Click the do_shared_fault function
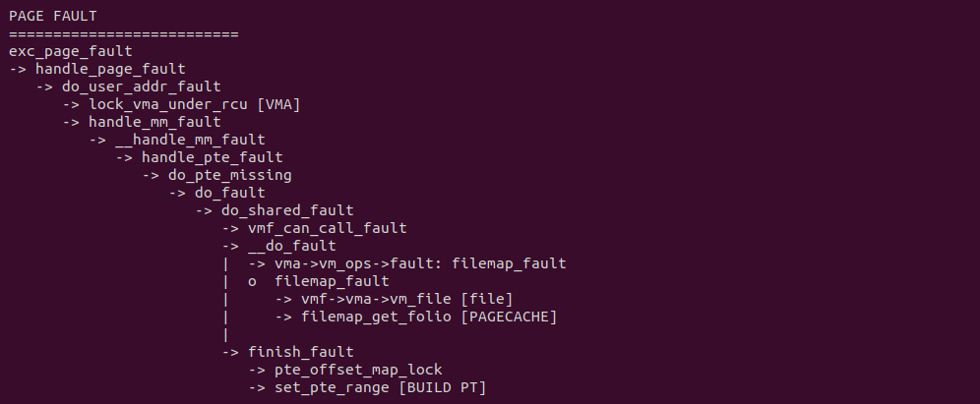 (287, 210)
